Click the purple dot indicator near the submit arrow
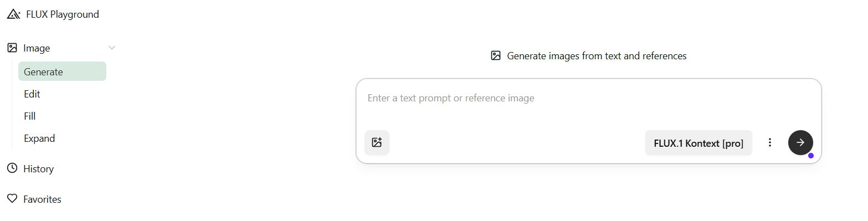The image size is (868, 221). [x=811, y=156]
